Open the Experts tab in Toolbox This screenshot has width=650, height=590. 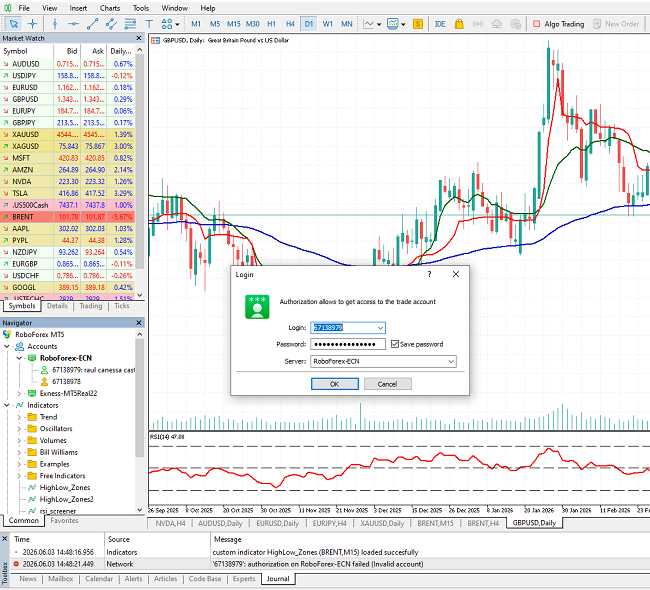coord(244,579)
